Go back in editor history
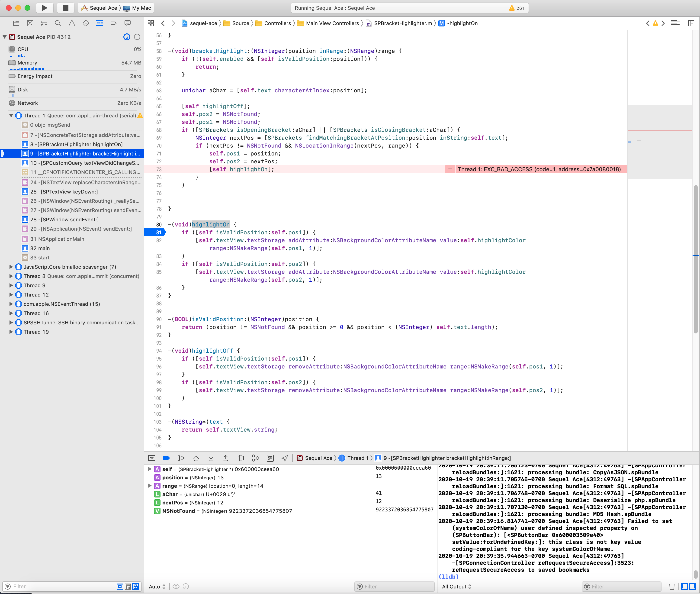 [x=163, y=23]
